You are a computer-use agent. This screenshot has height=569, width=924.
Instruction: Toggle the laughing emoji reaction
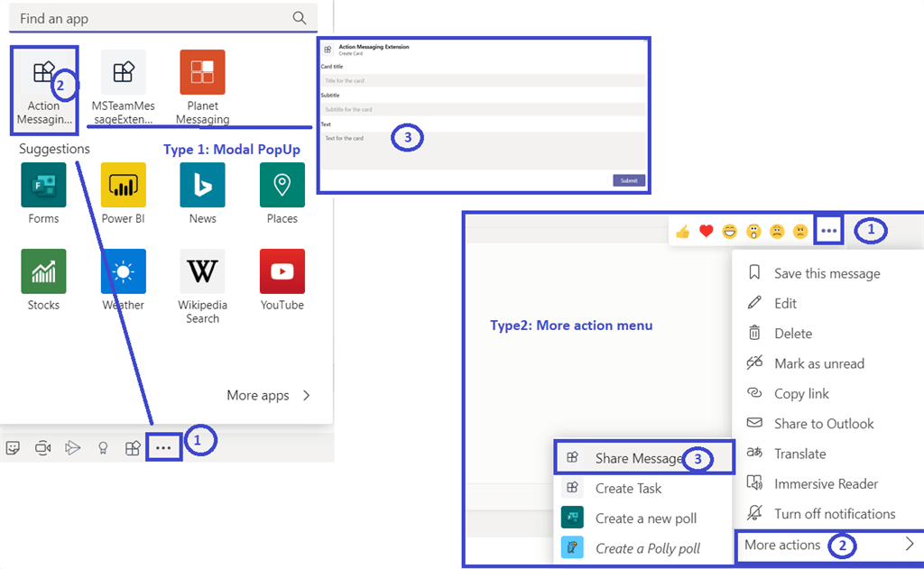coord(729,231)
